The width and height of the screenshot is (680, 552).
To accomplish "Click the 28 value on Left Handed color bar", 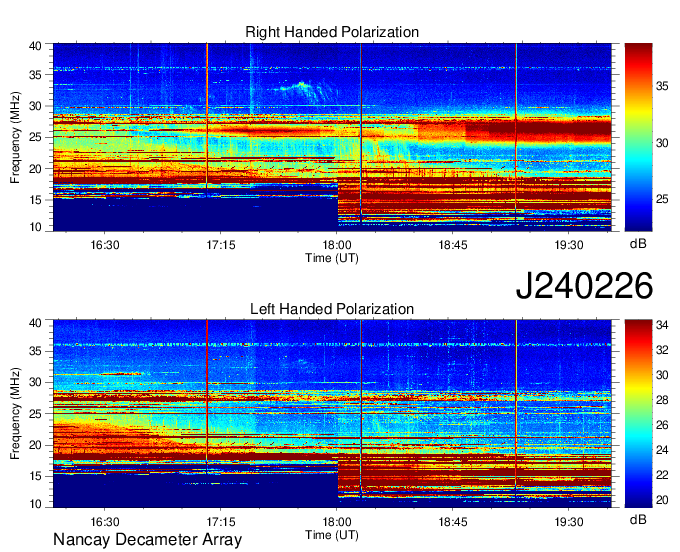I will pyautogui.click(x=662, y=400).
